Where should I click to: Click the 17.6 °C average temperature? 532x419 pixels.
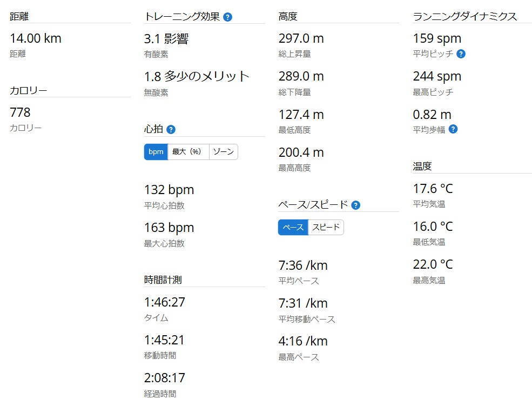click(433, 189)
